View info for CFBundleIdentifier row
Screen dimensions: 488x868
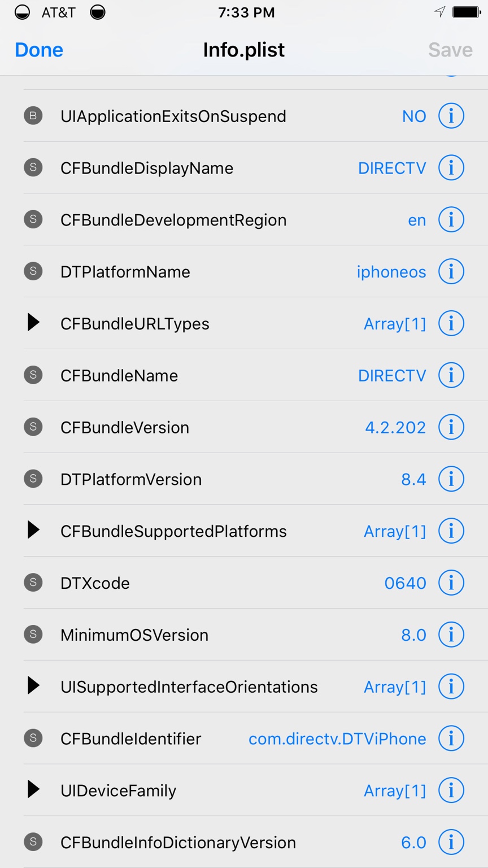pos(451,739)
